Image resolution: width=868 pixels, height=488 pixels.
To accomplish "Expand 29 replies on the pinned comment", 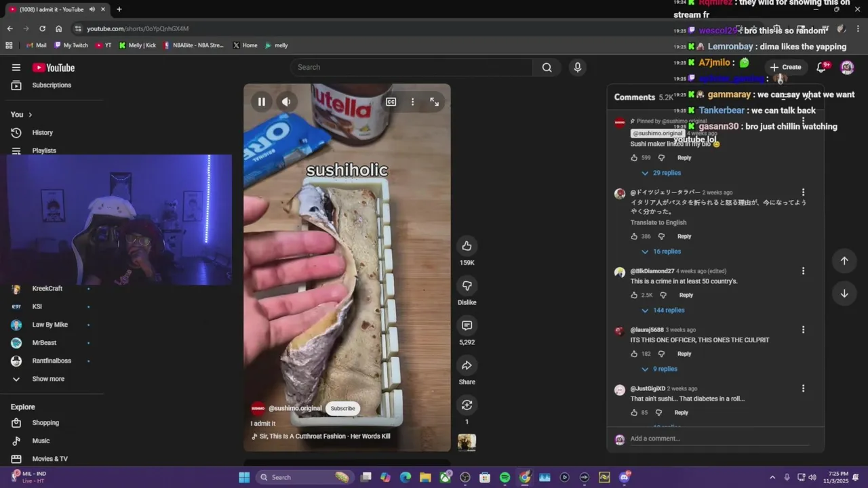I will point(661,173).
